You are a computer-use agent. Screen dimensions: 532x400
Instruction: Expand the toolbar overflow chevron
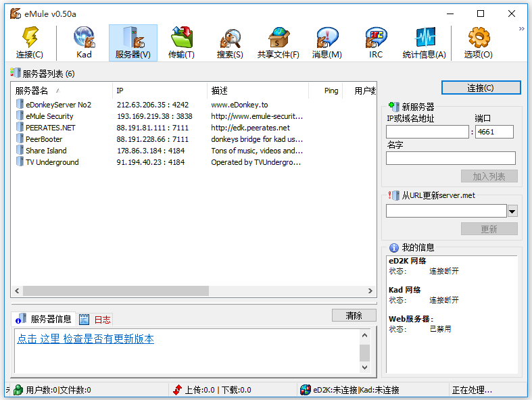(521, 29)
